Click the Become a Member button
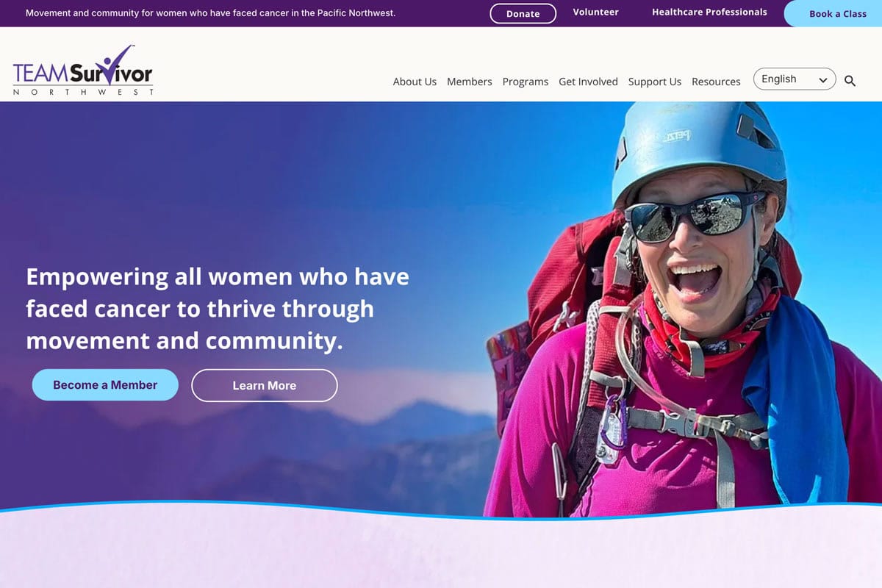 point(105,385)
